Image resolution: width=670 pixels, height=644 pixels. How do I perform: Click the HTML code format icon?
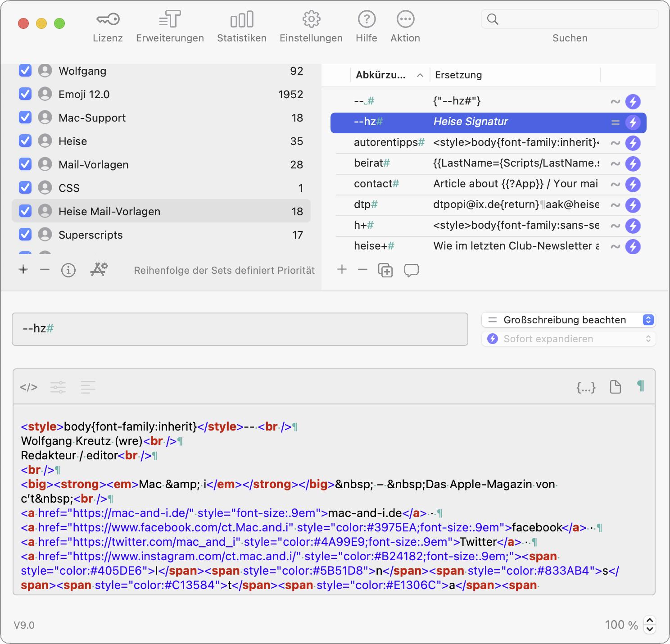coord(29,387)
